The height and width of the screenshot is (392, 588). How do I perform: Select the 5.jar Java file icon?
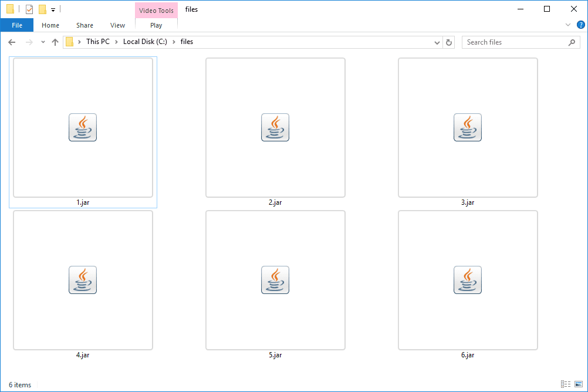click(275, 280)
